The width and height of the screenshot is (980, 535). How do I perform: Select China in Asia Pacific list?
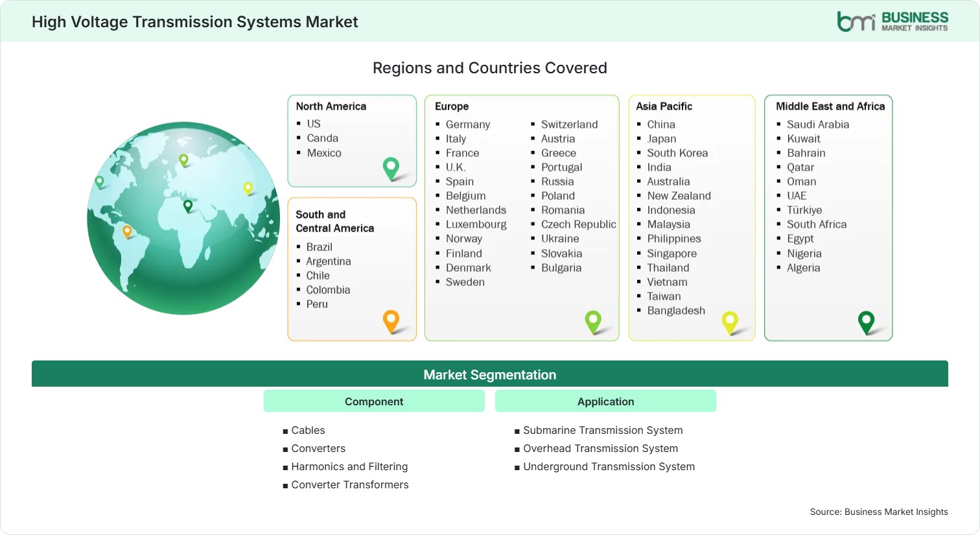pyautogui.click(x=661, y=125)
